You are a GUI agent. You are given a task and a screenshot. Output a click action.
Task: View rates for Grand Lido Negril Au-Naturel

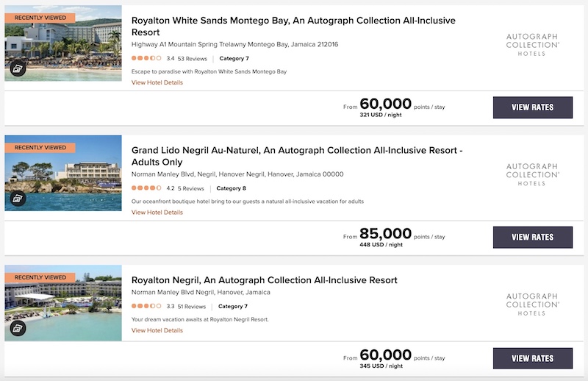coord(532,238)
